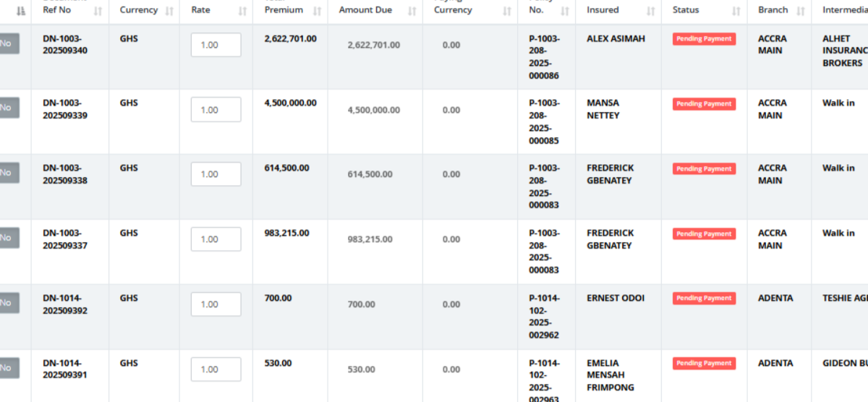868x402 pixels.
Task: Click the Rate field for ALEX ASIMAH row
Action: [x=216, y=45]
